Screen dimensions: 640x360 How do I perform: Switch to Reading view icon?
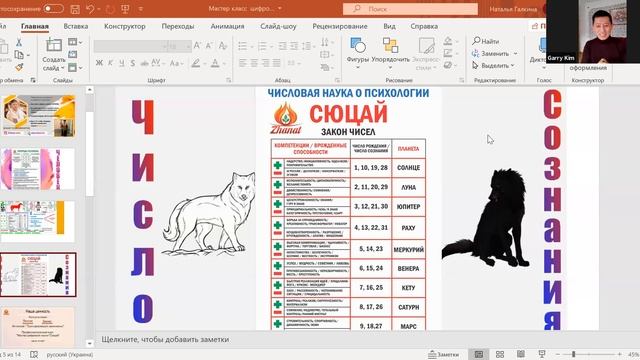point(521,354)
